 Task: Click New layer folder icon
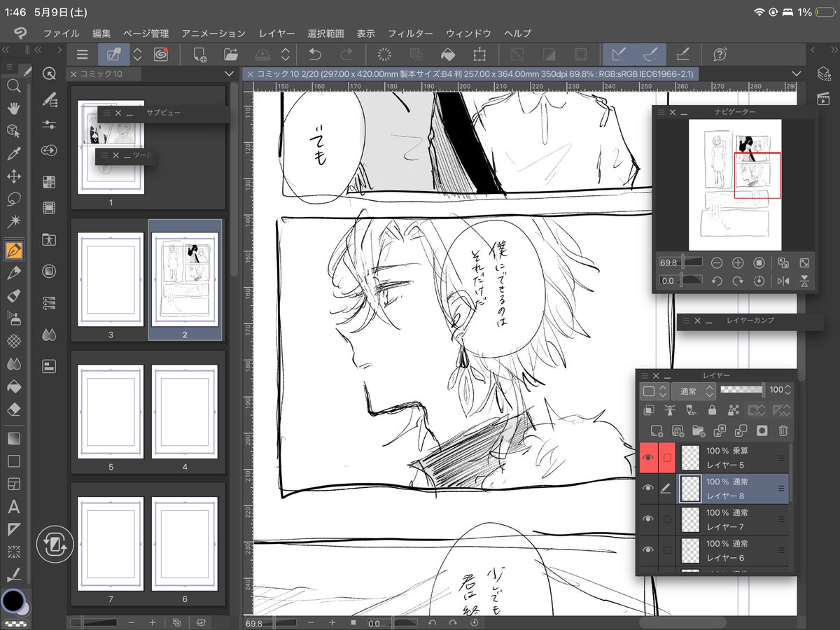click(x=699, y=431)
